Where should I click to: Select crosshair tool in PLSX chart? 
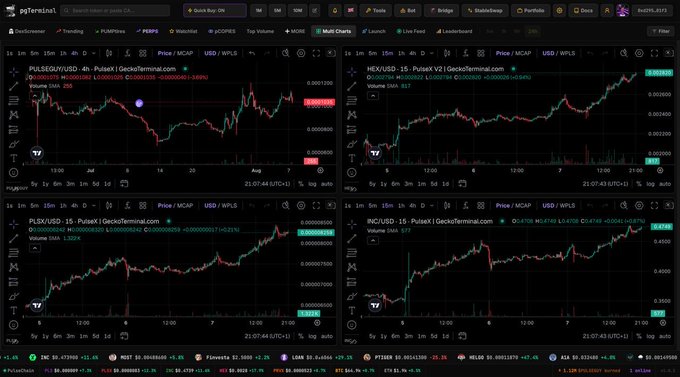pyautogui.click(x=14, y=224)
